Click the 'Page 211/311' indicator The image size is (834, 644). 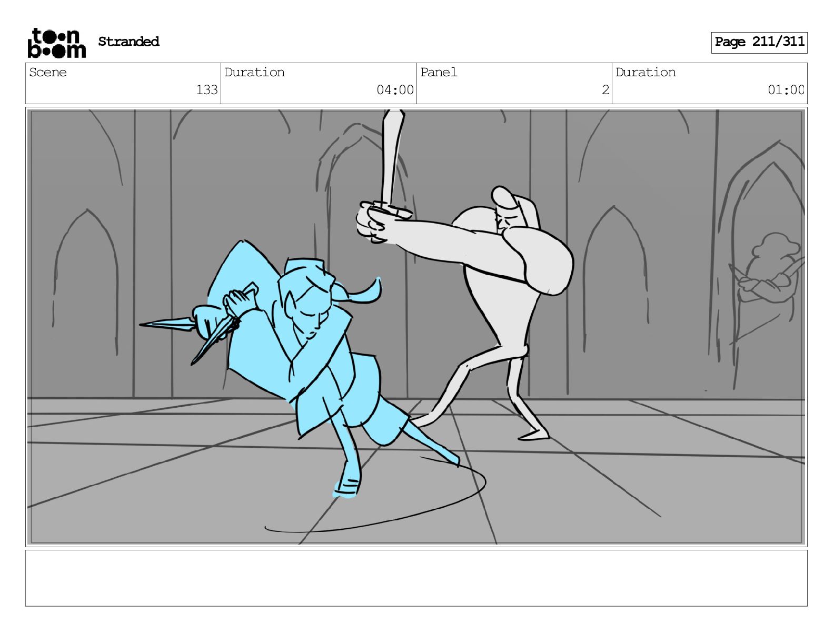click(x=759, y=42)
